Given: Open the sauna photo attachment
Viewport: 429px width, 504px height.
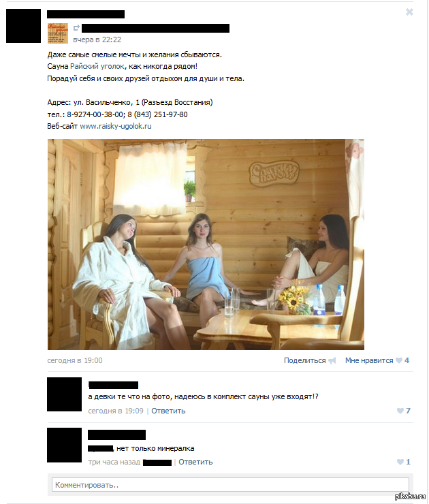Looking at the screenshot, I should click(206, 245).
